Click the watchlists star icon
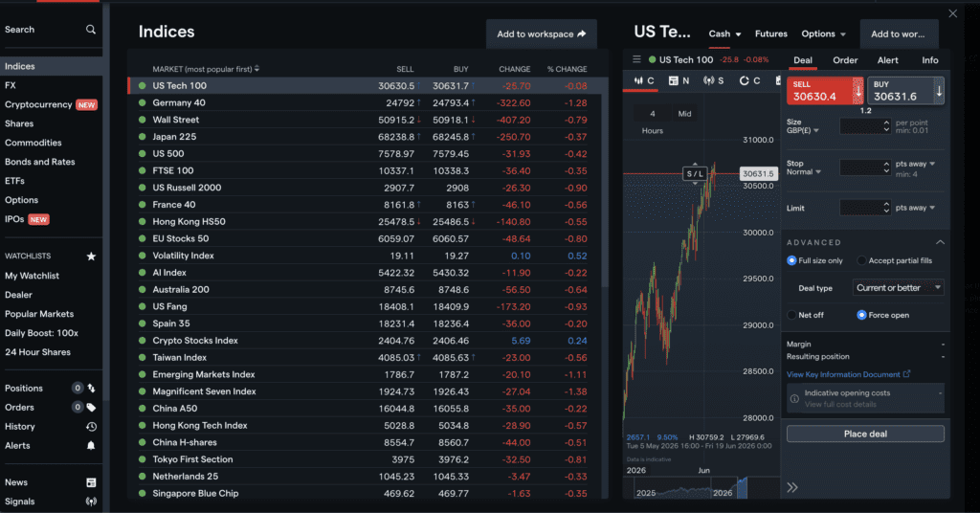Screen dimensions: 980x513 click(91, 256)
